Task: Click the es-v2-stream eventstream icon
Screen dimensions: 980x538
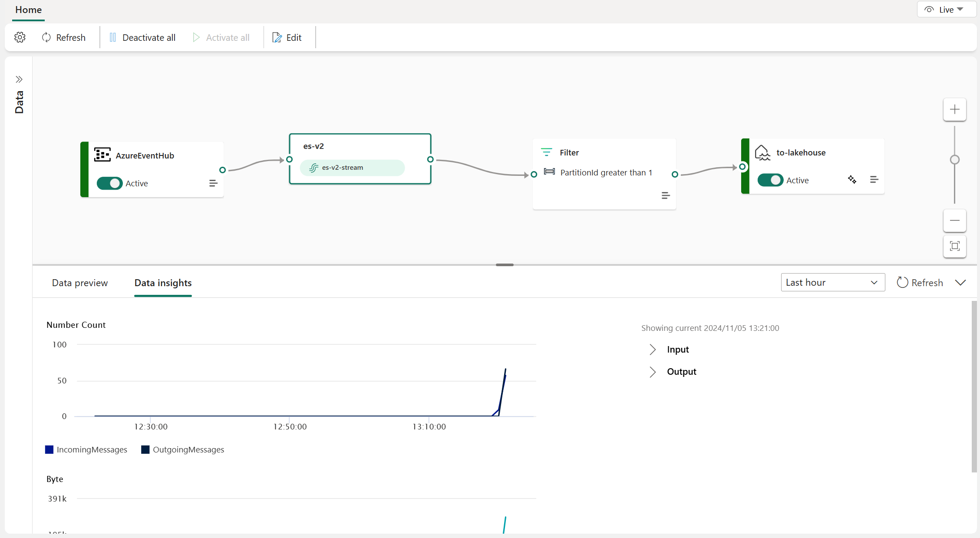Action: 313,168
